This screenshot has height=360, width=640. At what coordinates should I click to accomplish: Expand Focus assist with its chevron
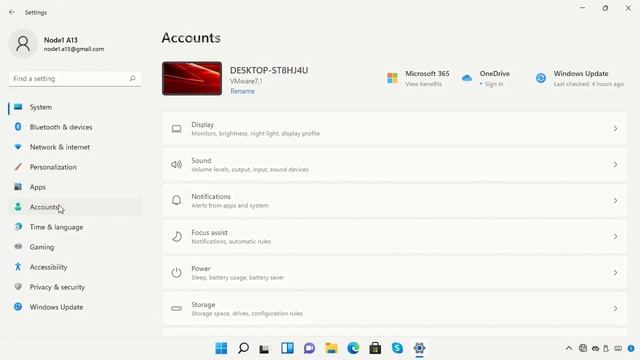point(615,236)
